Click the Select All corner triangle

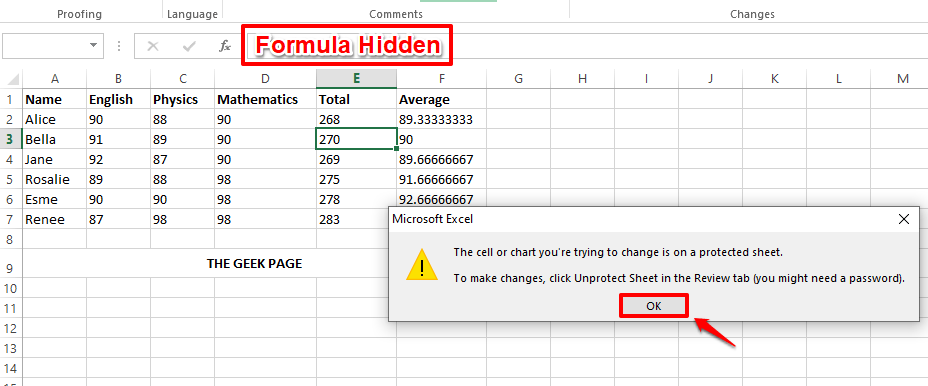(x=12, y=79)
